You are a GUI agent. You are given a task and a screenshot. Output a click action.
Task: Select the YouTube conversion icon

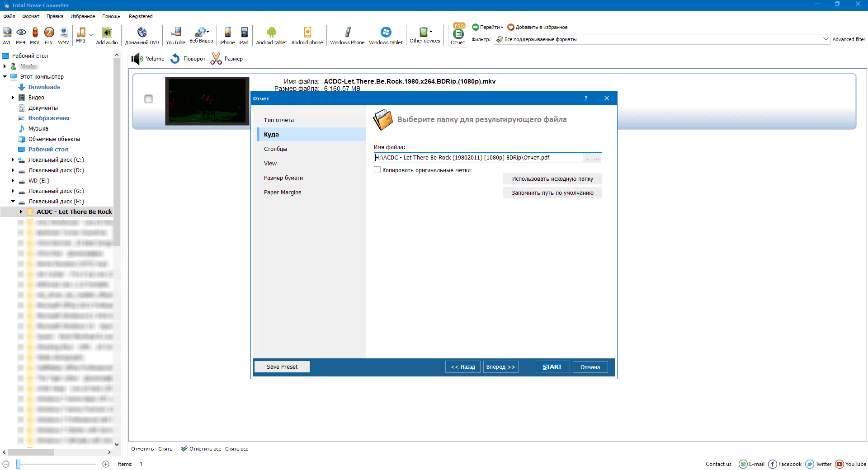tap(175, 36)
